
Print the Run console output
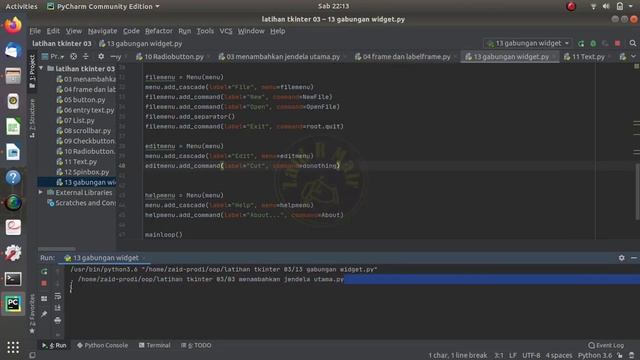58,320
